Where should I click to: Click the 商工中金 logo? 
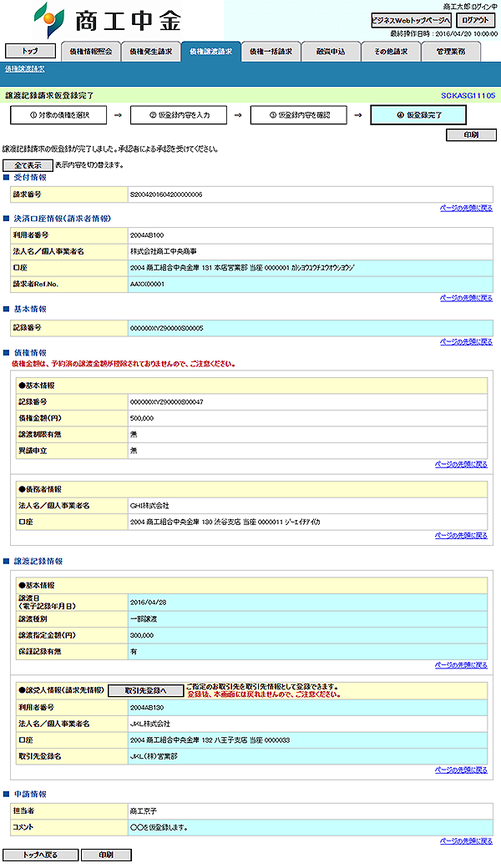(x=108, y=19)
